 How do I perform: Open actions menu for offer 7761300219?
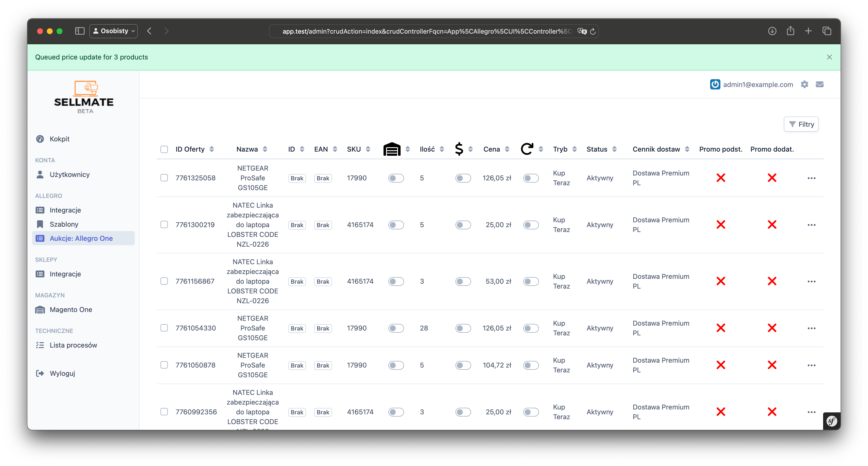click(811, 225)
